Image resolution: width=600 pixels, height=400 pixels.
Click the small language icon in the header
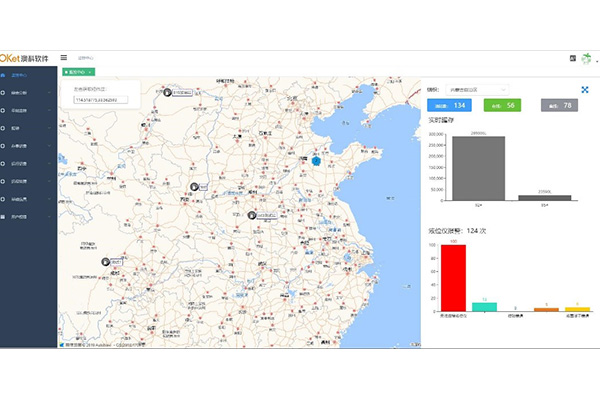pyautogui.click(x=571, y=58)
